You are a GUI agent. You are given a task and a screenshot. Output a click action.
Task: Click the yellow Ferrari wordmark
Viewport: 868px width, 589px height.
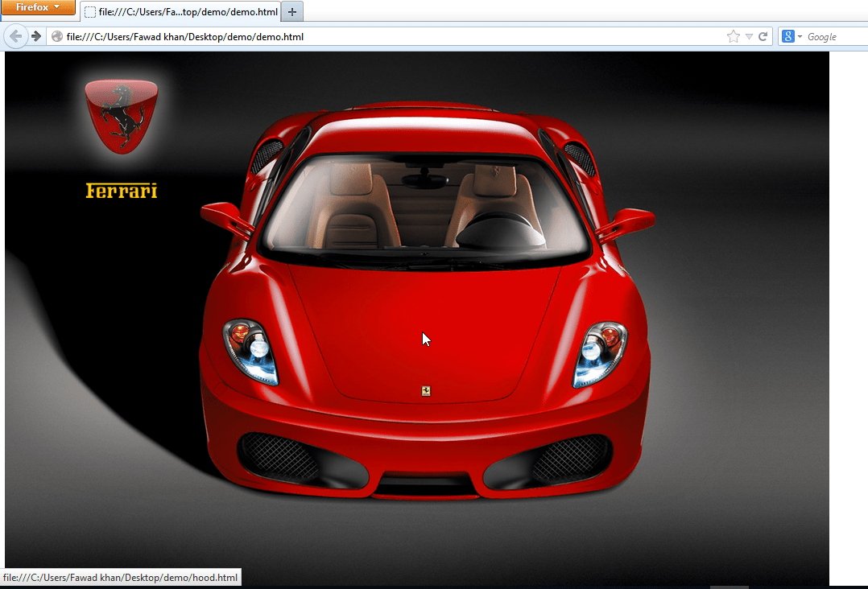[x=122, y=190]
